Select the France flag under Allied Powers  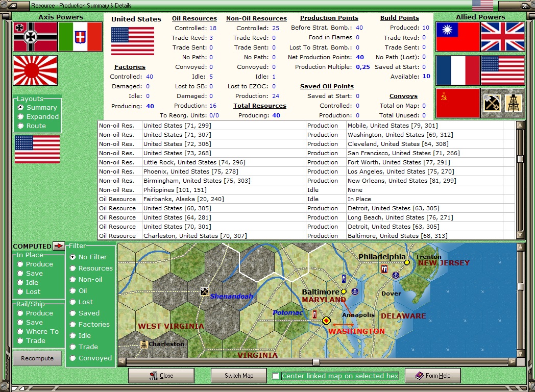click(457, 70)
